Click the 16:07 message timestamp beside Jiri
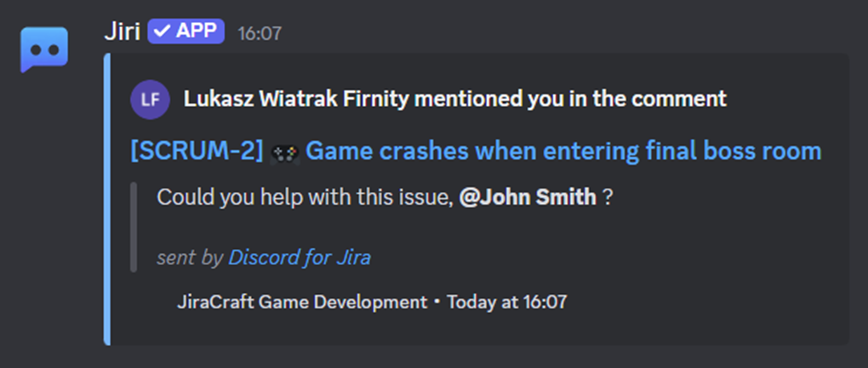 (x=260, y=34)
